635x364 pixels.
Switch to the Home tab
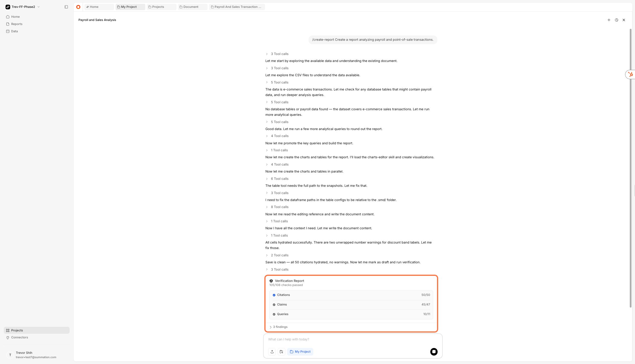coord(99,7)
